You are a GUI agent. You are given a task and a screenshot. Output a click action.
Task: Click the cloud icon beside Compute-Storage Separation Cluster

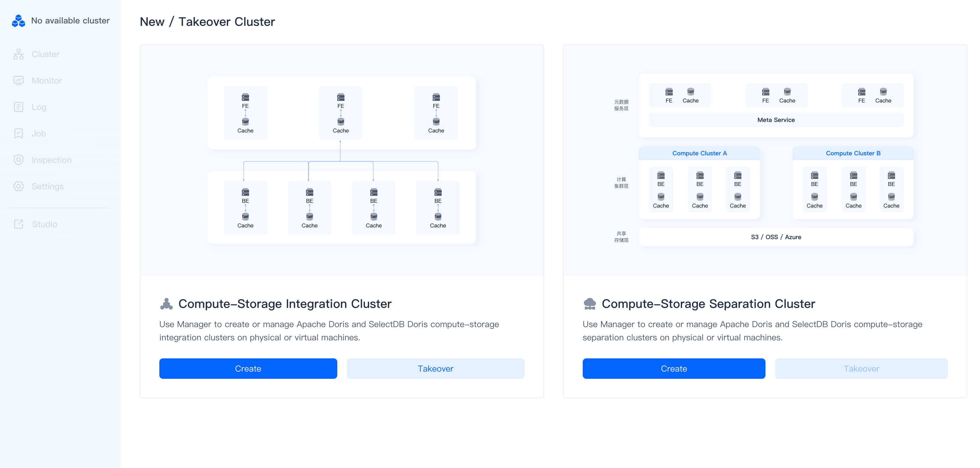[591, 303]
